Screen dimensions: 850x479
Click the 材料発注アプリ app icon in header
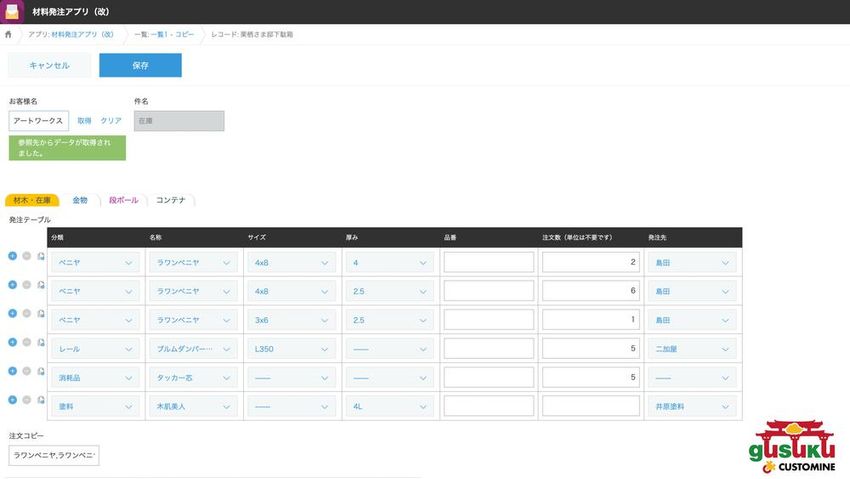[13, 12]
